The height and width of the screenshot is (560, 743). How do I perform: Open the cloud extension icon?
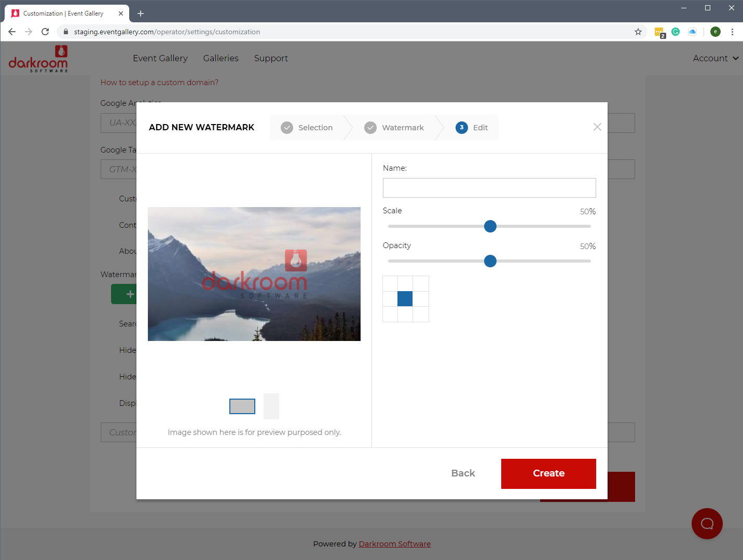(x=692, y=32)
